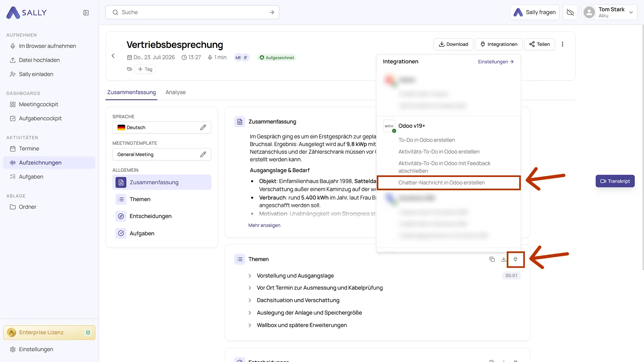Expand Vorstellung und Ausgangslage topic

pos(250,276)
